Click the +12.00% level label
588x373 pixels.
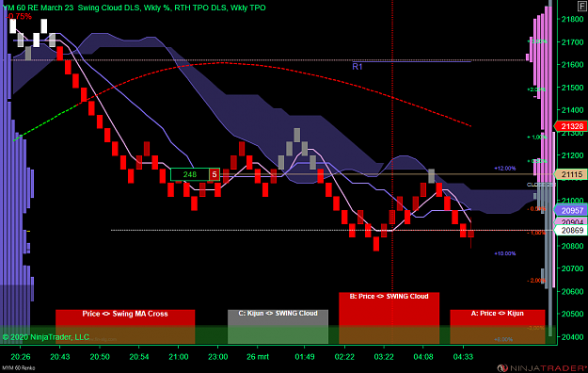[x=505, y=169]
